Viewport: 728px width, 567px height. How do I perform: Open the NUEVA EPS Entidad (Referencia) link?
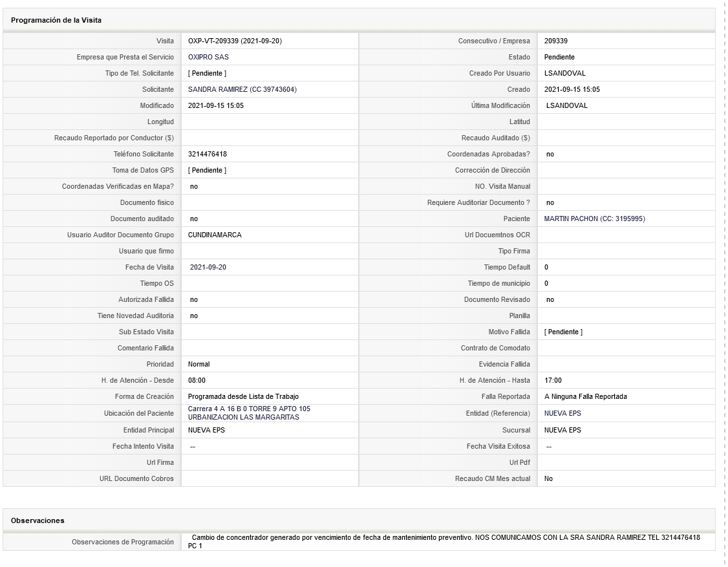coord(562,413)
